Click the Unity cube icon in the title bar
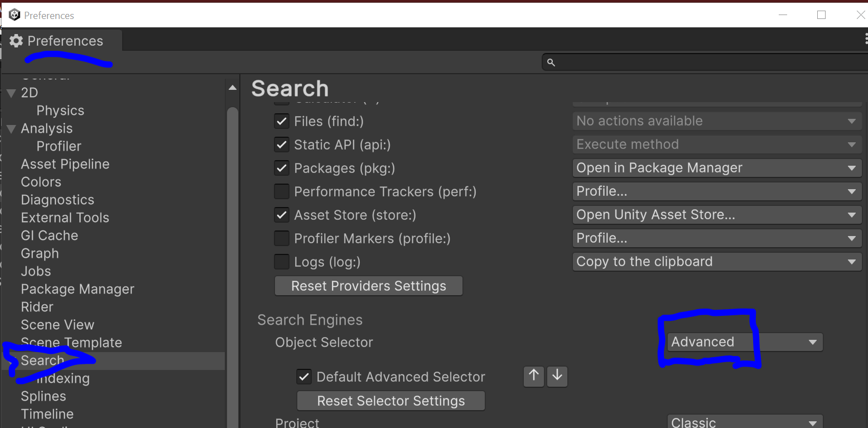 click(x=13, y=15)
